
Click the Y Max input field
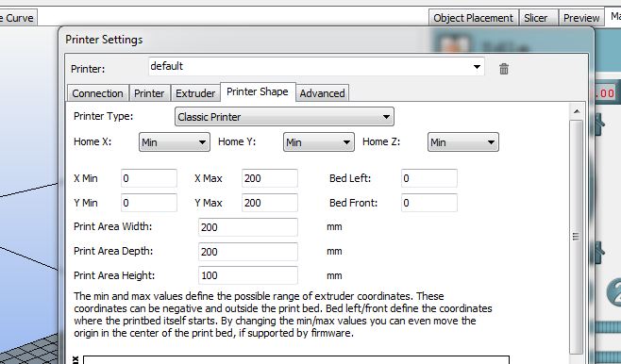[x=270, y=203]
